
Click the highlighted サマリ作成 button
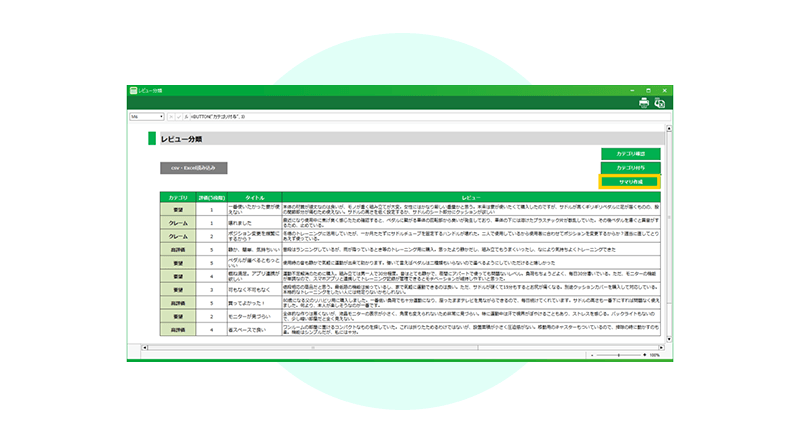pos(630,182)
